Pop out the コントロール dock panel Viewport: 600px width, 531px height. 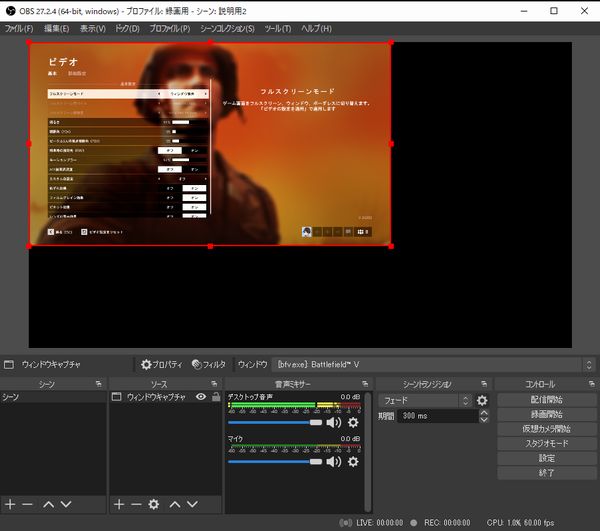[592, 384]
